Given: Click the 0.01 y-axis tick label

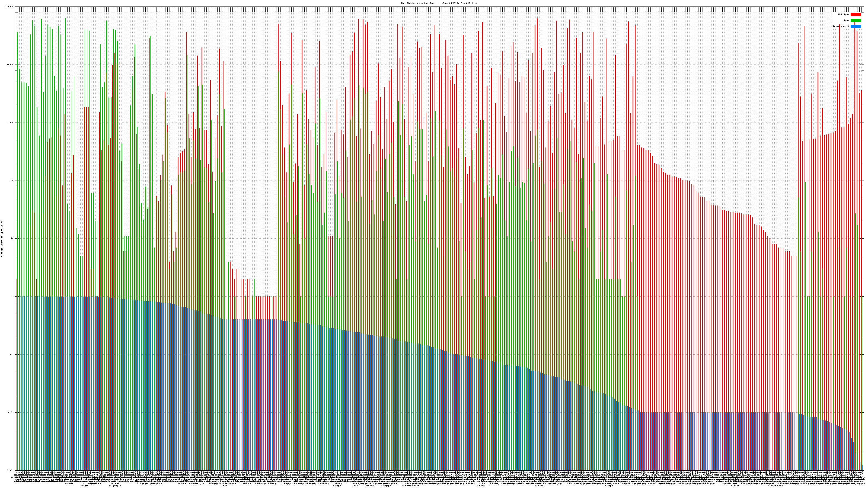Looking at the screenshot, I should pos(11,412).
